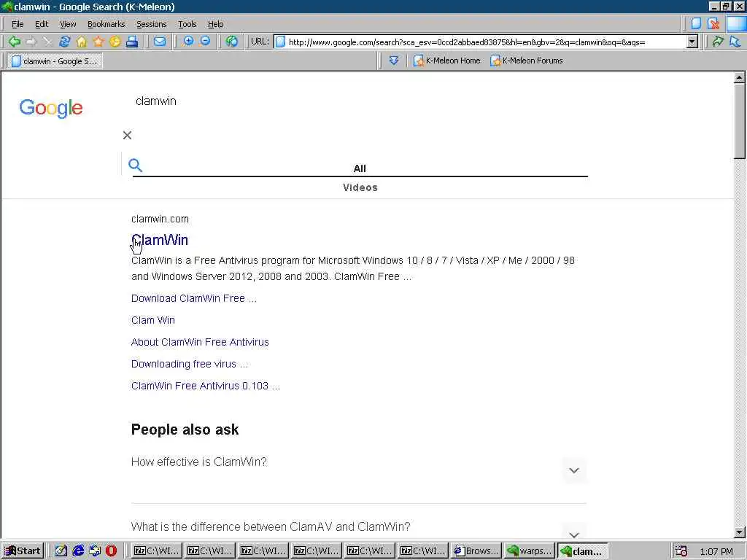The width and height of the screenshot is (747, 560).
Task: Click the first quick launch icon beside Start
Action: pos(61,551)
